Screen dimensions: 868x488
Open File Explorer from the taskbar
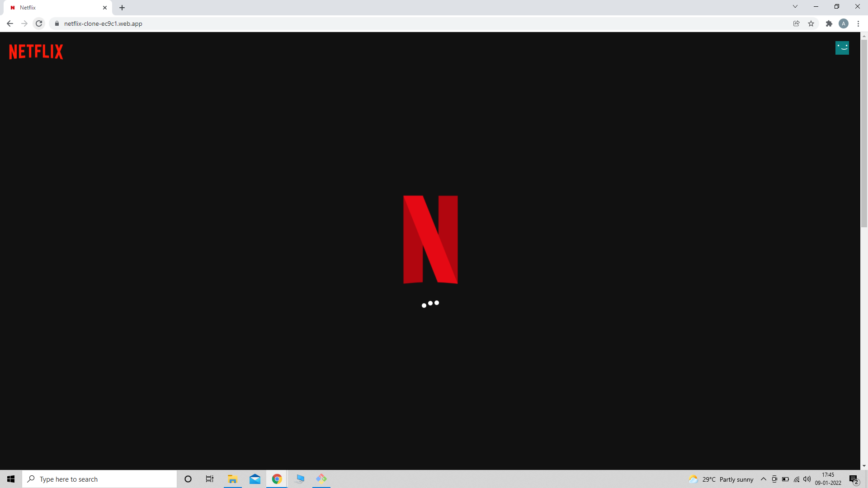pyautogui.click(x=233, y=479)
